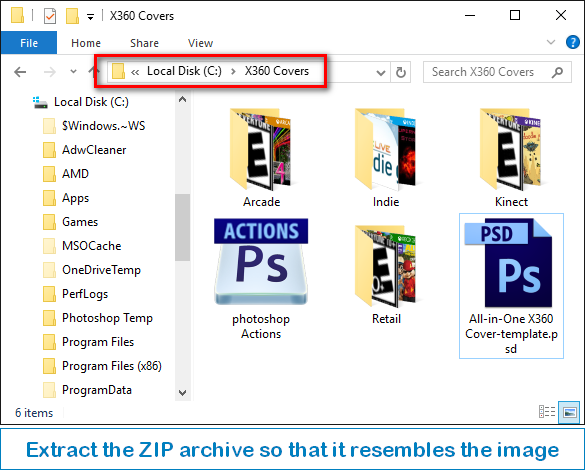Select All-in-One X360 Cover-template.psd file
Screen dimensions: 585x470
point(511,286)
